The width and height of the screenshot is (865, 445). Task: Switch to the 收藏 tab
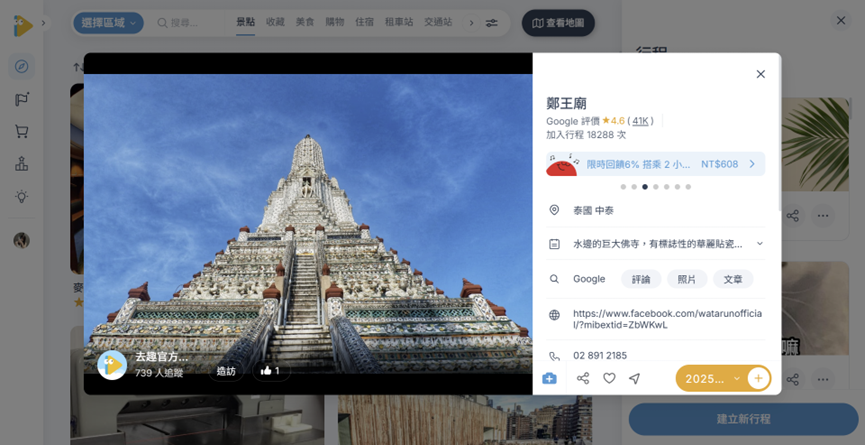click(x=275, y=22)
